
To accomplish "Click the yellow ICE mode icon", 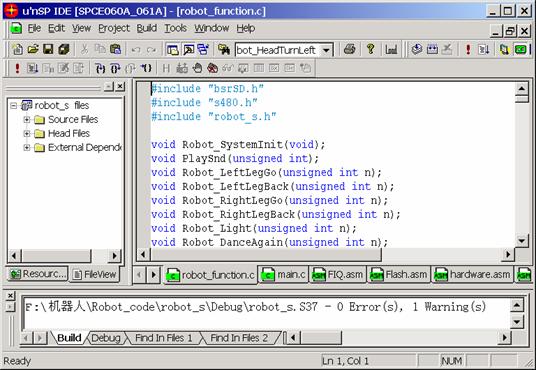I will click(504, 50).
